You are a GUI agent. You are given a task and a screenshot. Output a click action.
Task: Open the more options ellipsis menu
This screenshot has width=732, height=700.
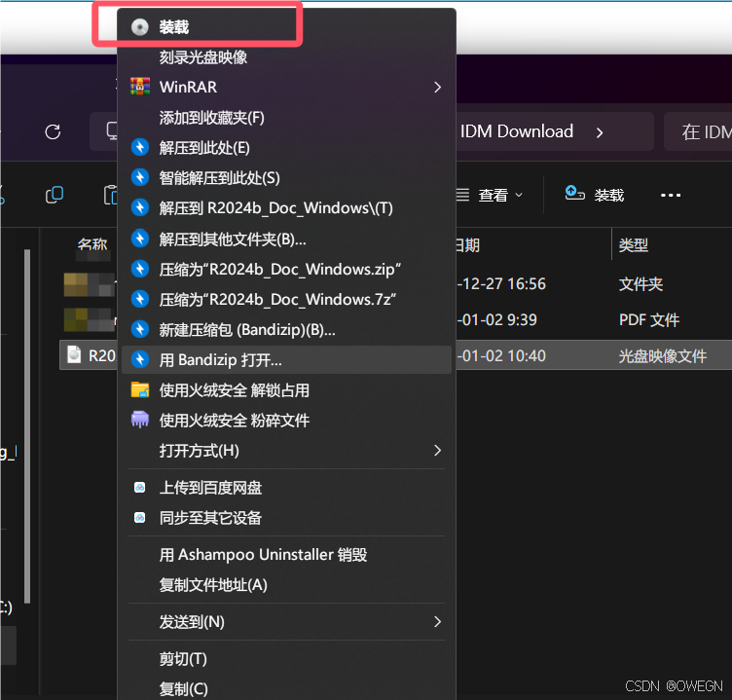tap(671, 195)
